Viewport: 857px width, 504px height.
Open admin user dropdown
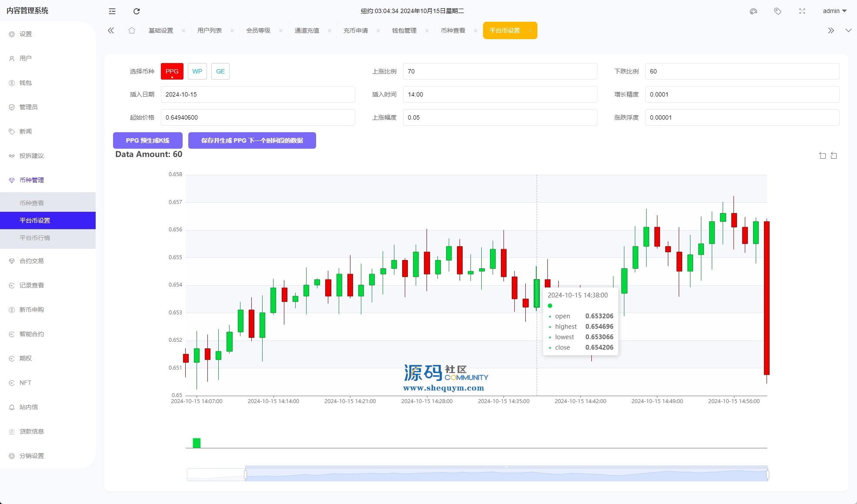click(x=834, y=11)
